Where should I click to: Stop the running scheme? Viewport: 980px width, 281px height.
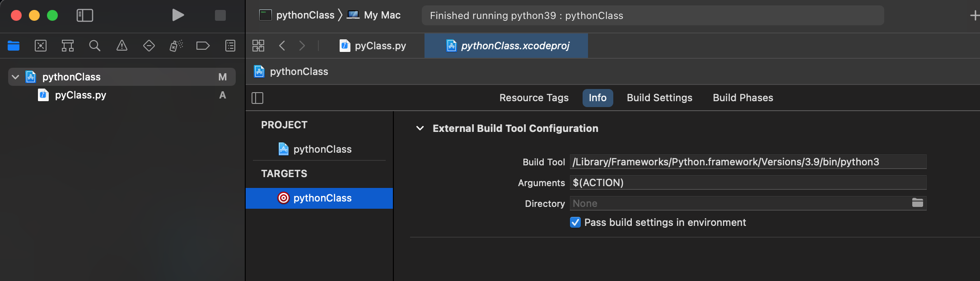(220, 15)
